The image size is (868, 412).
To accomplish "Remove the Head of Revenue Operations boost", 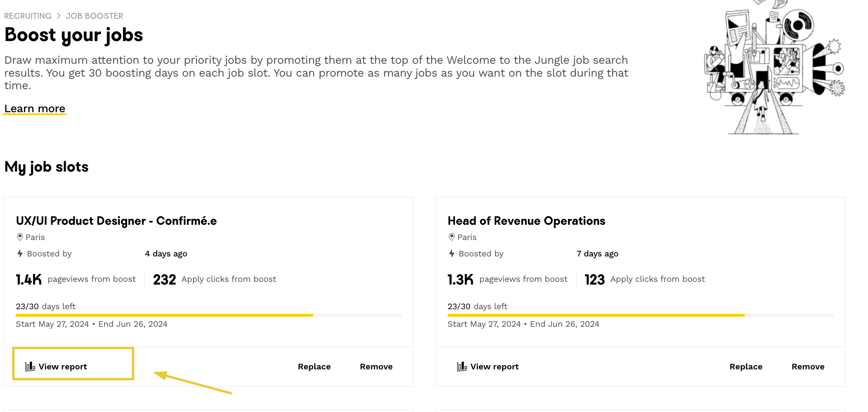I will click(x=808, y=367).
